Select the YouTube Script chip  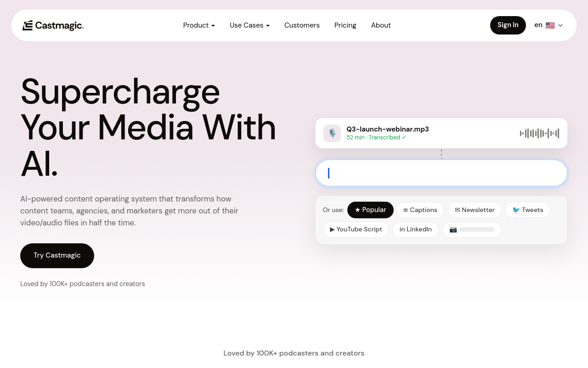click(356, 230)
